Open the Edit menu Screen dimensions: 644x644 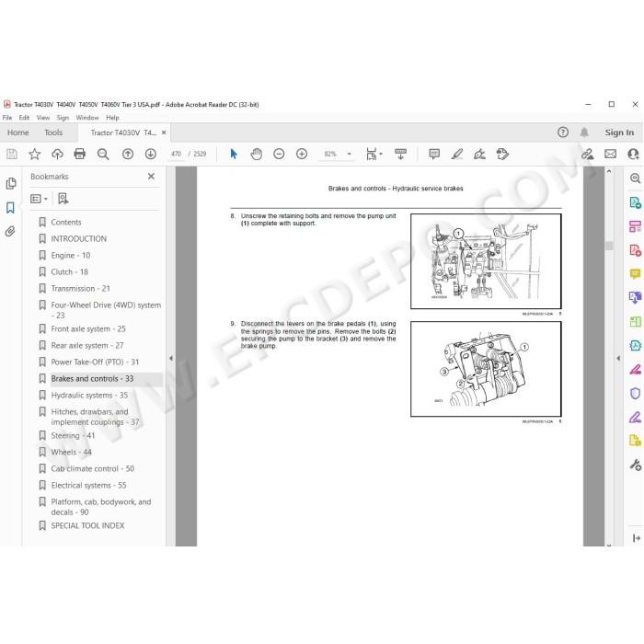pos(24,118)
